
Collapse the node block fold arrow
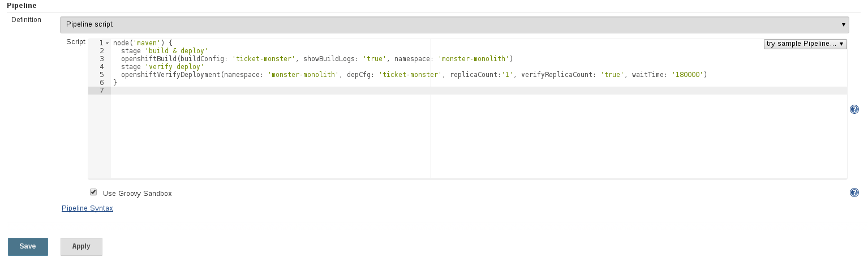[x=107, y=43]
